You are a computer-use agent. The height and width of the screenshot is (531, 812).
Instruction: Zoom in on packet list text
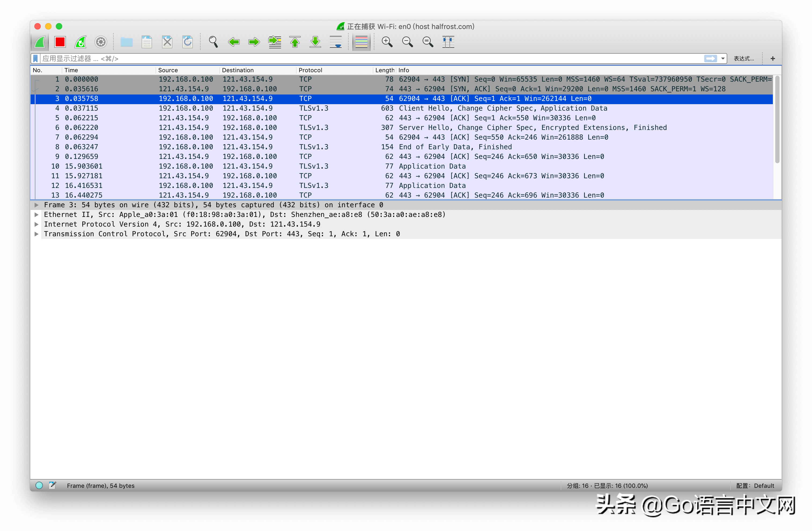[387, 42]
